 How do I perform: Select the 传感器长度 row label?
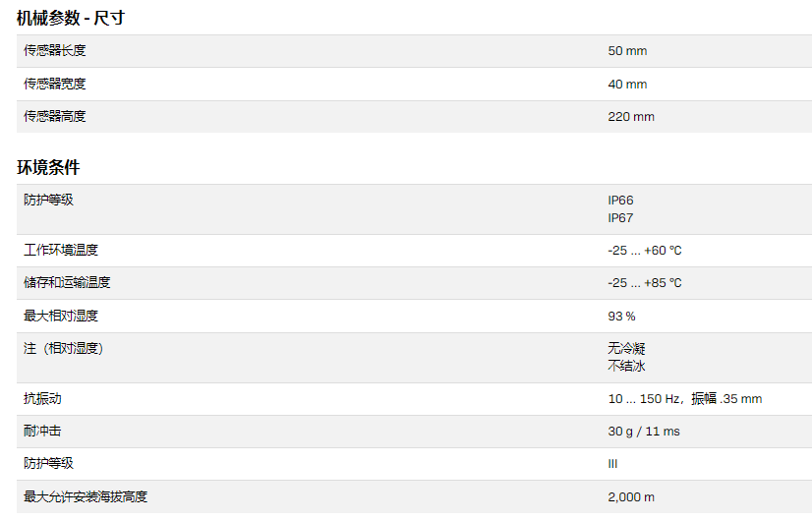(54, 51)
